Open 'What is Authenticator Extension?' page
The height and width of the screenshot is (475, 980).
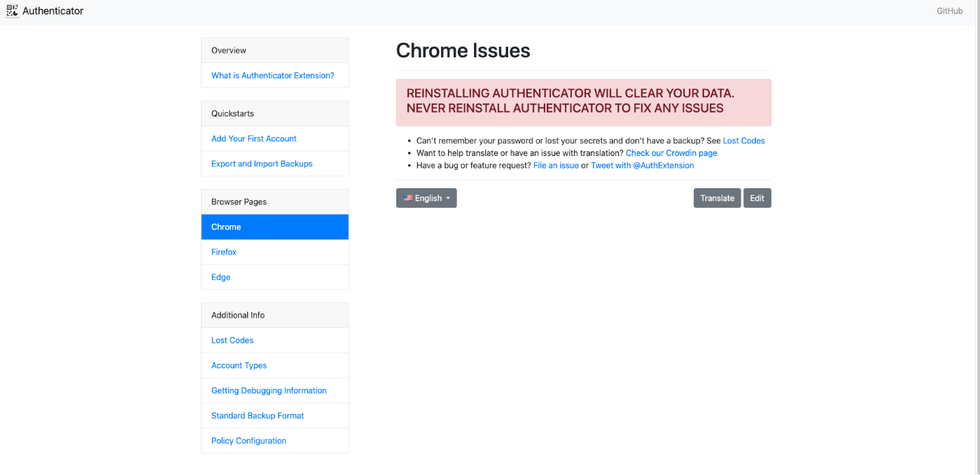(x=273, y=76)
